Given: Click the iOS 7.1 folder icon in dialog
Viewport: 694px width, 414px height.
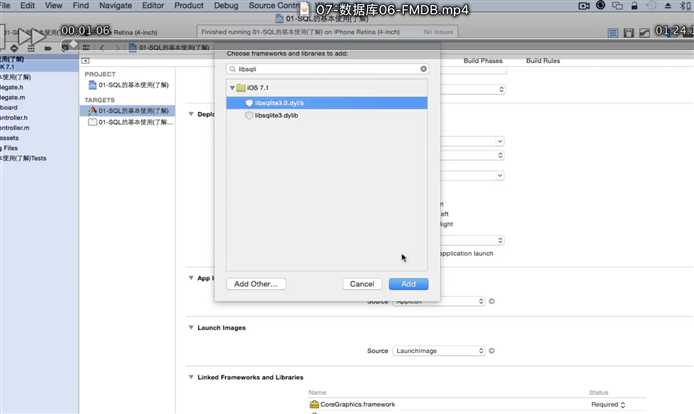Looking at the screenshot, I should coord(241,88).
